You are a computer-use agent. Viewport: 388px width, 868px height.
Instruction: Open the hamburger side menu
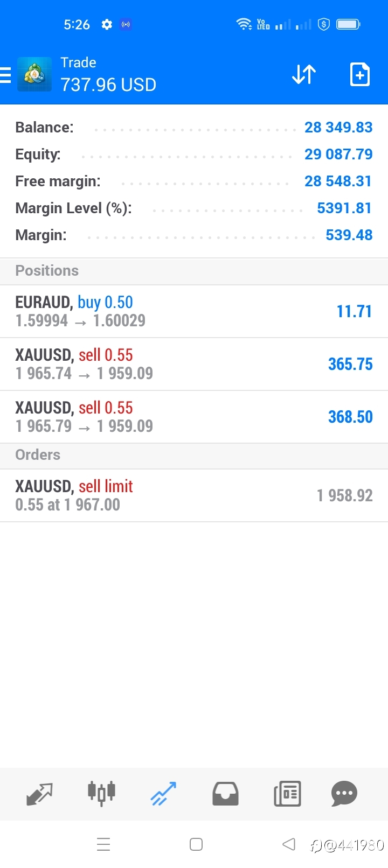[5, 75]
